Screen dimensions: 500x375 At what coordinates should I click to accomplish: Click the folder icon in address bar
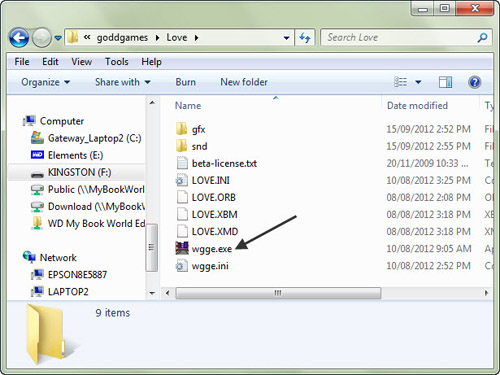point(73,37)
